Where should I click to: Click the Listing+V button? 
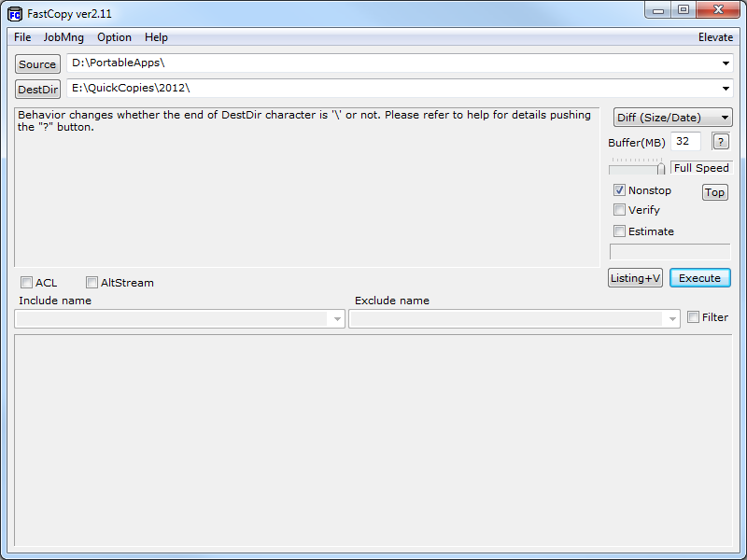[635, 277]
